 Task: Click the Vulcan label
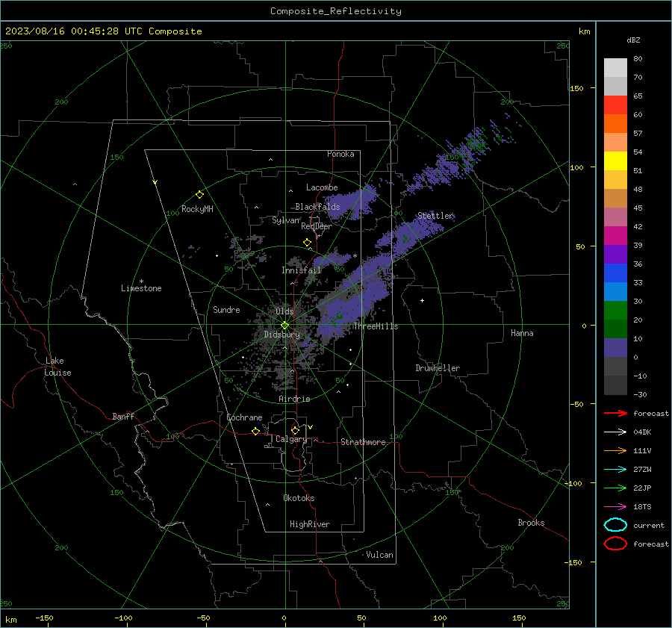pos(379,555)
